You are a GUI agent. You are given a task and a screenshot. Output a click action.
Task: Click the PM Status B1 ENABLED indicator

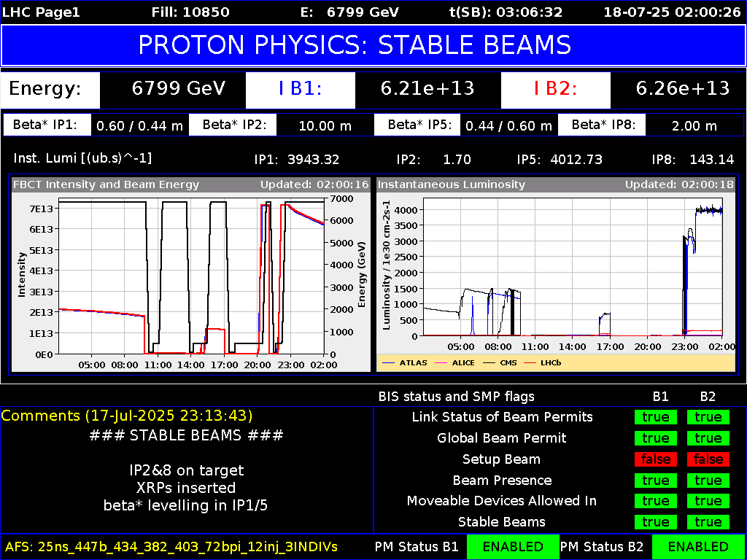(513, 546)
